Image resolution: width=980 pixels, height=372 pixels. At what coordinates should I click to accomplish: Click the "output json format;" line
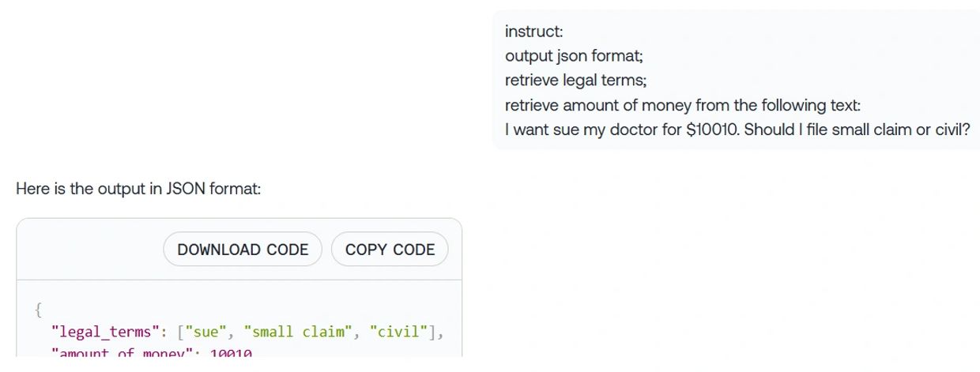[570, 56]
